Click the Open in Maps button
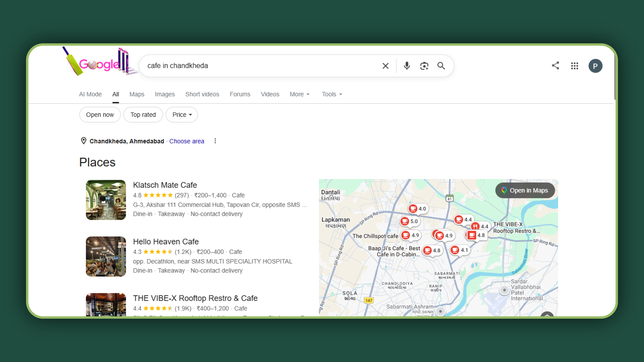This screenshot has height=362, width=644. tap(525, 190)
